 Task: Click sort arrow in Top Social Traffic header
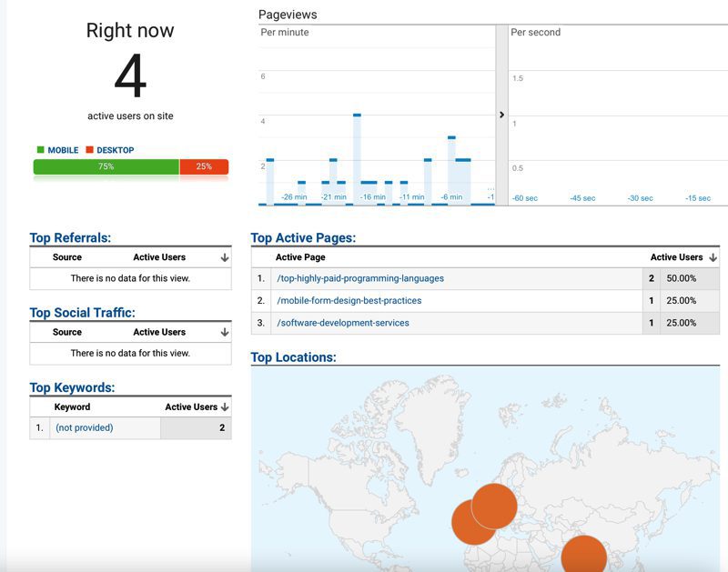(224, 333)
